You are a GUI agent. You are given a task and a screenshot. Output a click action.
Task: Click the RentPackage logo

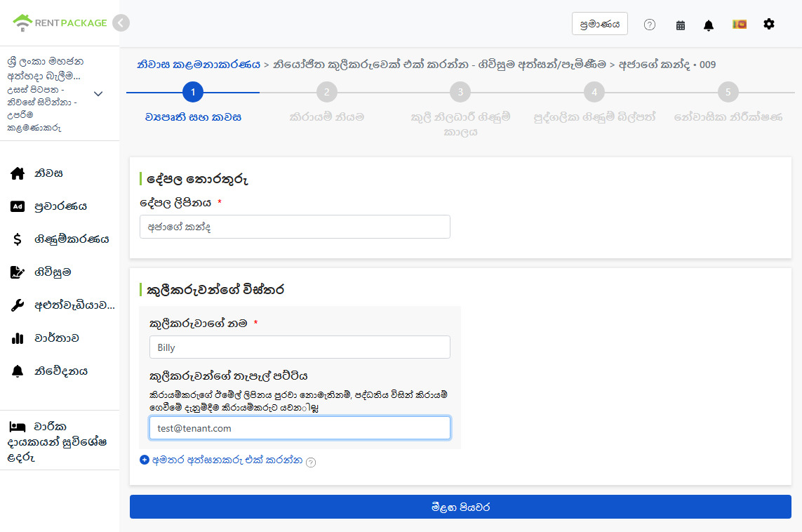coord(60,22)
